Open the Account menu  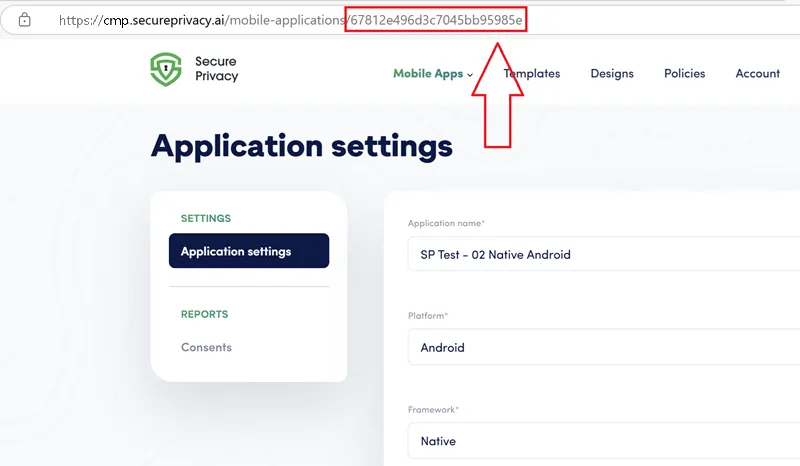point(758,73)
